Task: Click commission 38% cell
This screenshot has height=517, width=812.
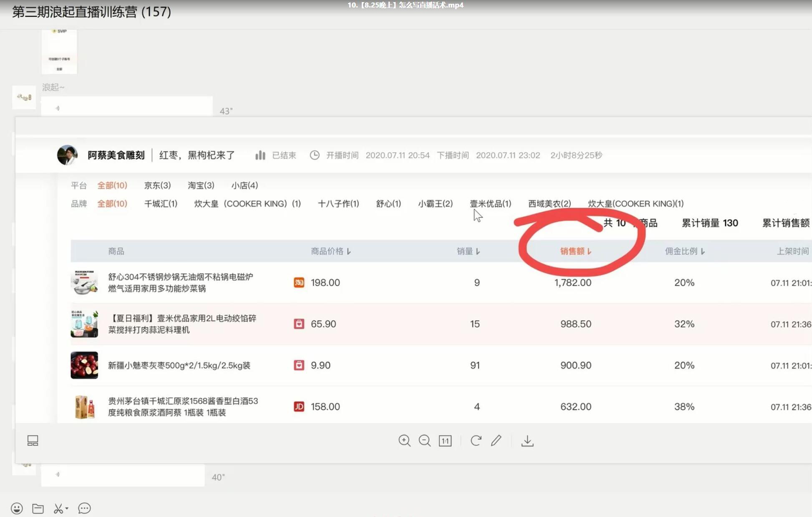Action: pos(684,407)
